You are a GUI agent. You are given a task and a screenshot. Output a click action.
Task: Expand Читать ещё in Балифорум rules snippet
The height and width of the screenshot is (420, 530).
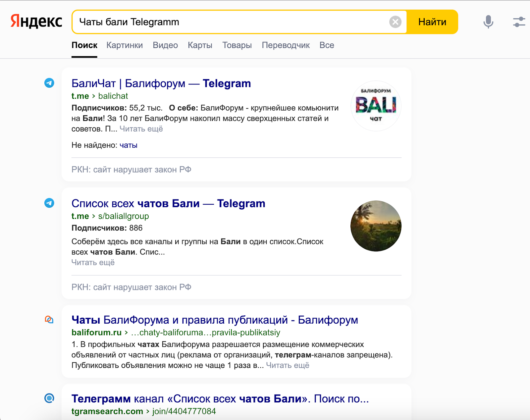[x=288, y=365]
